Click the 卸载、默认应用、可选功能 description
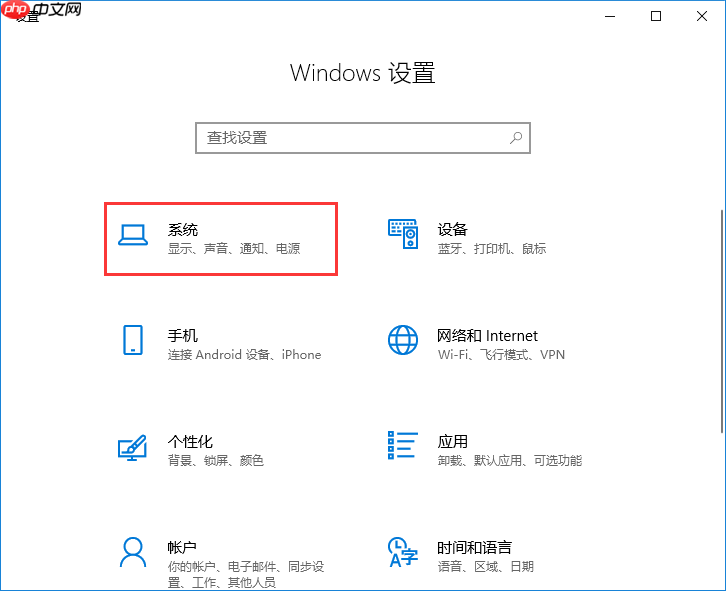The image size is (726, 591). click(510, 461)
